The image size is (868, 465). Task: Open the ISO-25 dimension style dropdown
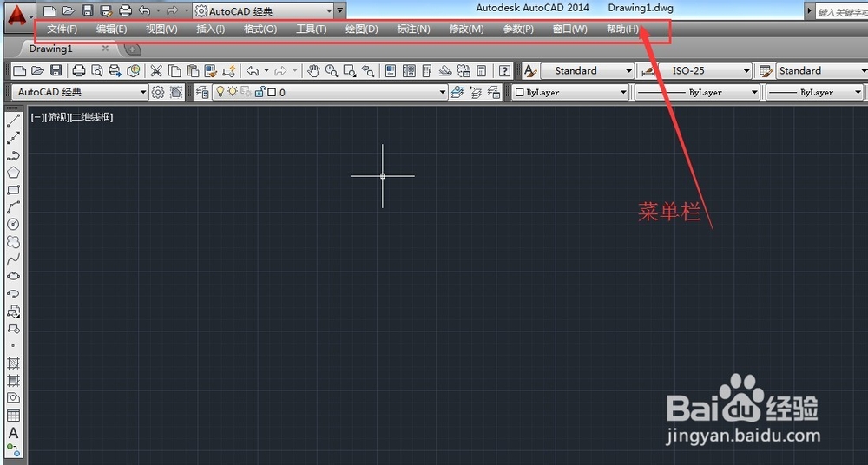point(746,71)
